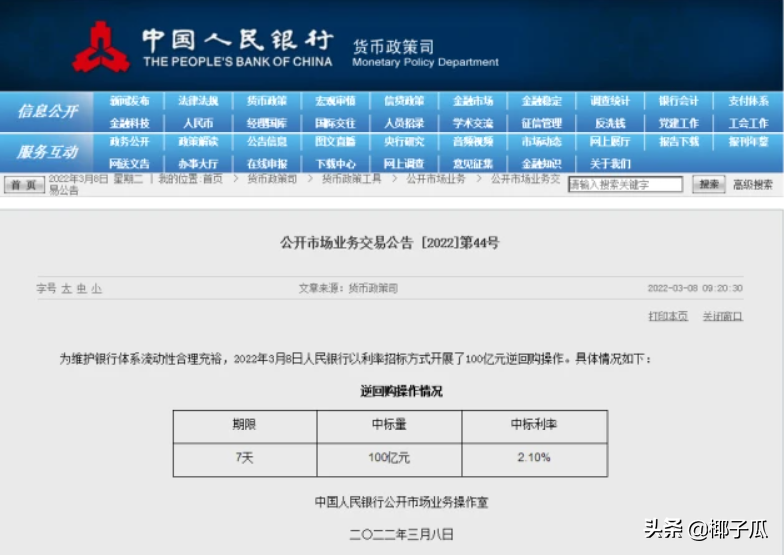The width and height of the screenshot is (784, 555).
Task: Click the 100亿元 table cell
Action: click(x=389, y=460)
